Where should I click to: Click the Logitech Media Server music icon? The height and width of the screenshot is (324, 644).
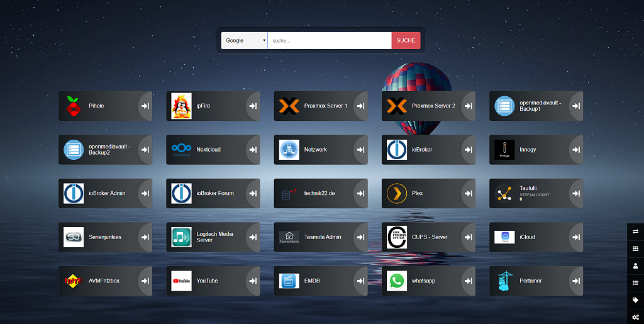[181, 237]
